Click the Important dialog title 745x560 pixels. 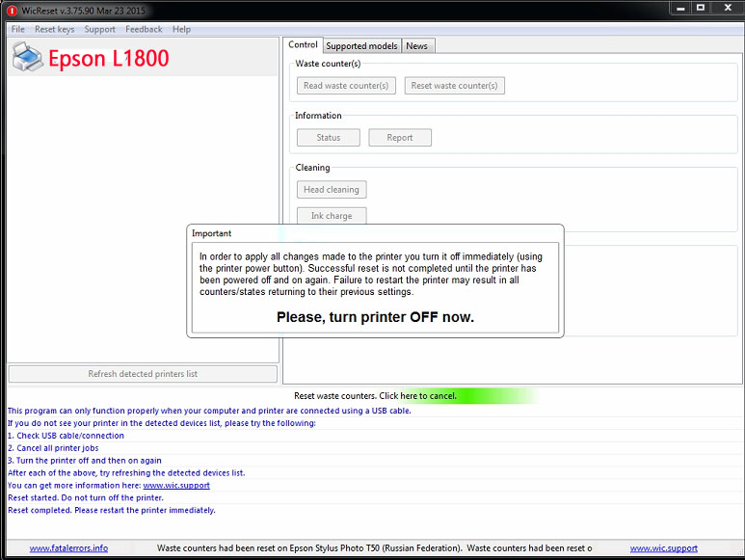[211, 233]
